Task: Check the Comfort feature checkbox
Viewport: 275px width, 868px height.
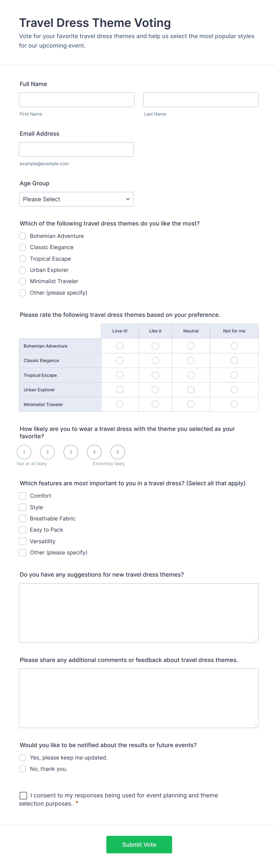Action: pyautogui.click(x=22, y=496)
